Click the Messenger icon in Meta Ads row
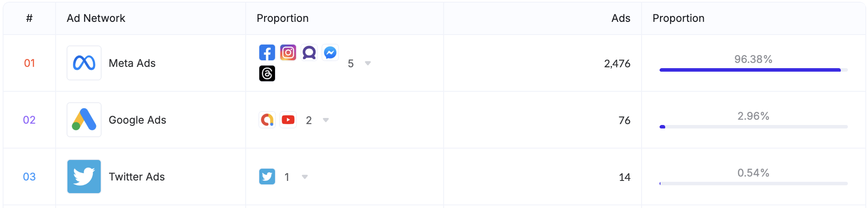Image resolution: width=868 pixels, height=208 pixels. point(330,52)
